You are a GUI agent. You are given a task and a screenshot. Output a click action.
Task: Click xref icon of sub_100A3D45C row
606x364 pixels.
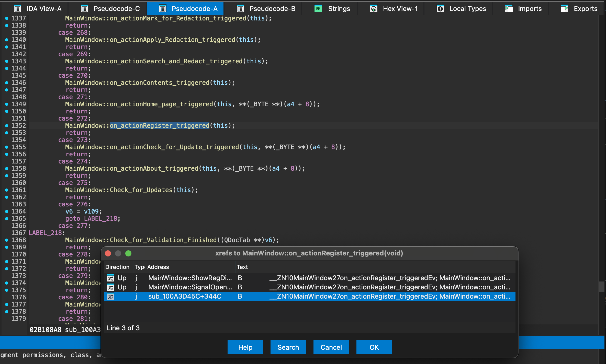(x=110, y=297)
